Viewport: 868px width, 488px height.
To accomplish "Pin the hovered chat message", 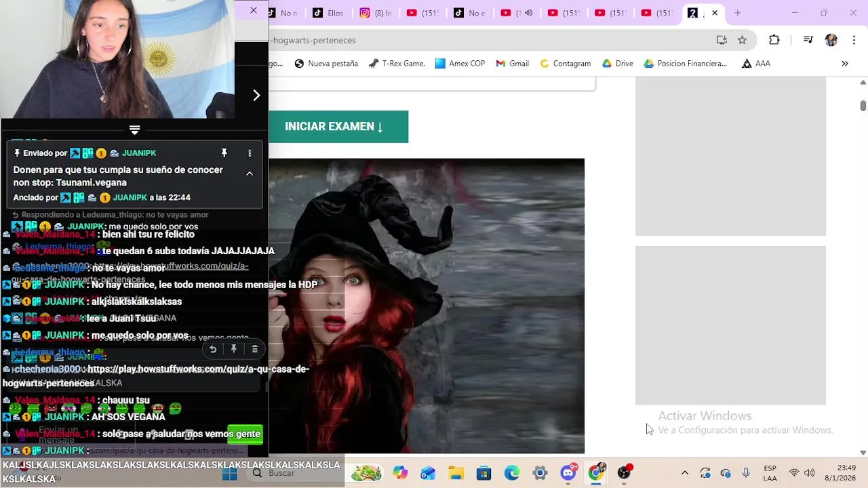I will point(233,349).
